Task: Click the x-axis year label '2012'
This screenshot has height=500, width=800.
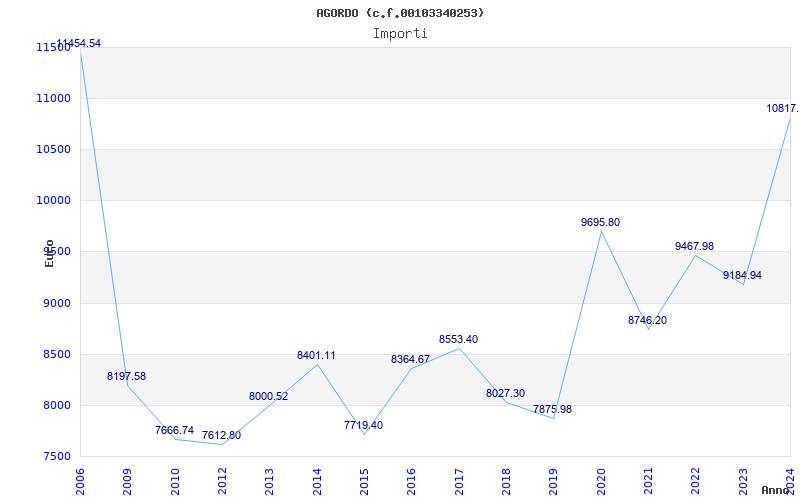Action: (222, 481)
